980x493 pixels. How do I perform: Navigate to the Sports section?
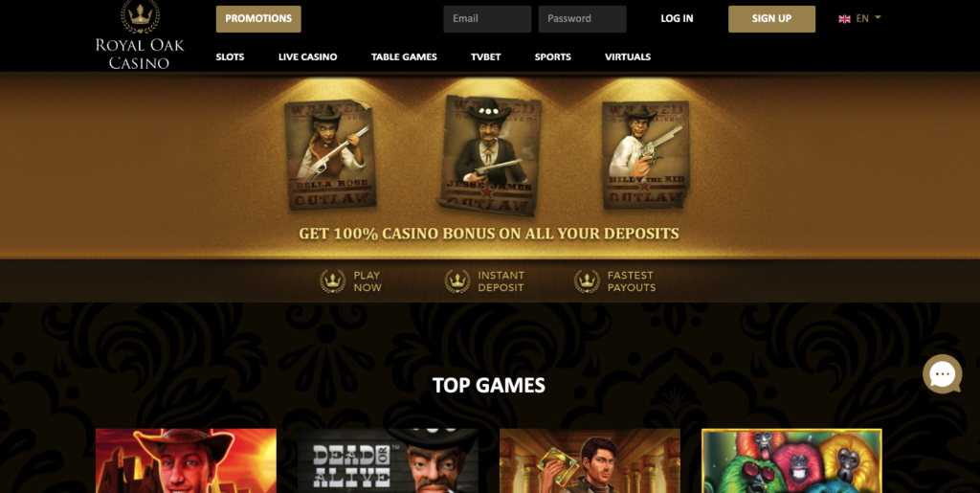tap(552, 56)
